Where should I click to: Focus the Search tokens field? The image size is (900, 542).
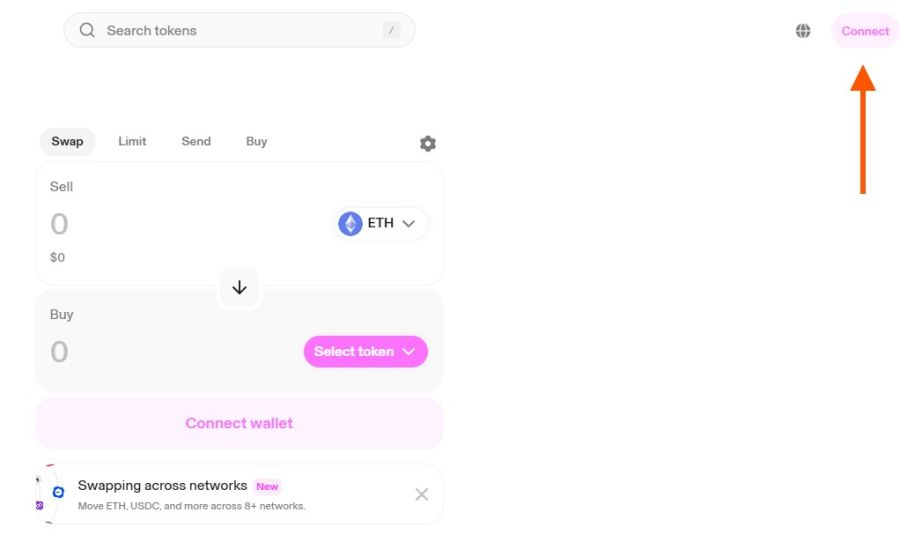pyautogui.click(x=235, y=30)
